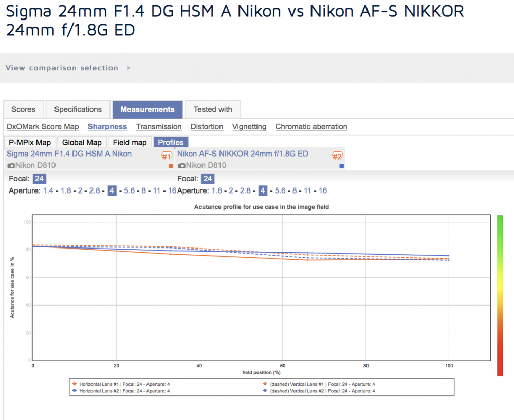Select aperture 16 for the Sigma lens

[x=172, y=190]
